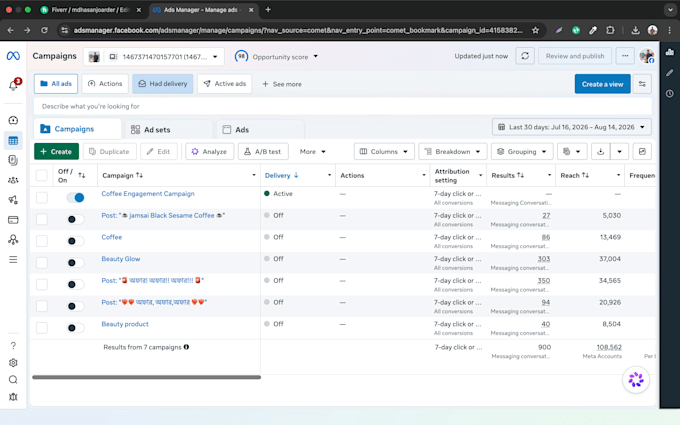Open browser extensions puzzle icon

pyautogui.click(x=610, y=30)
